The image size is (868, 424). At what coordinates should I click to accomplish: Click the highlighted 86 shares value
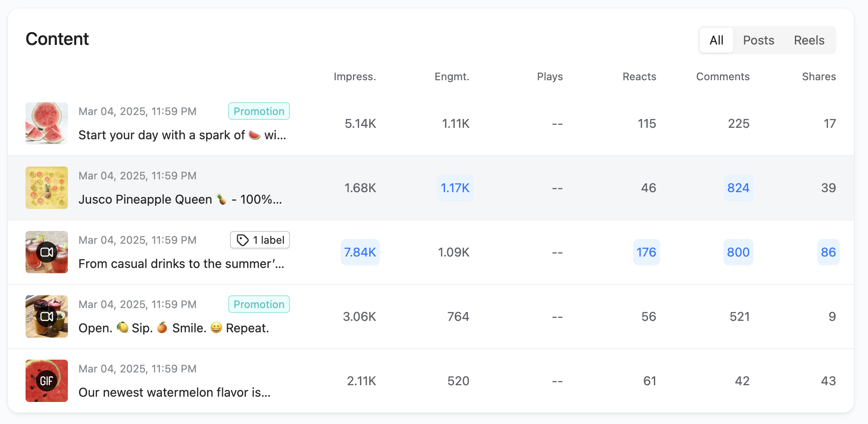828,252
